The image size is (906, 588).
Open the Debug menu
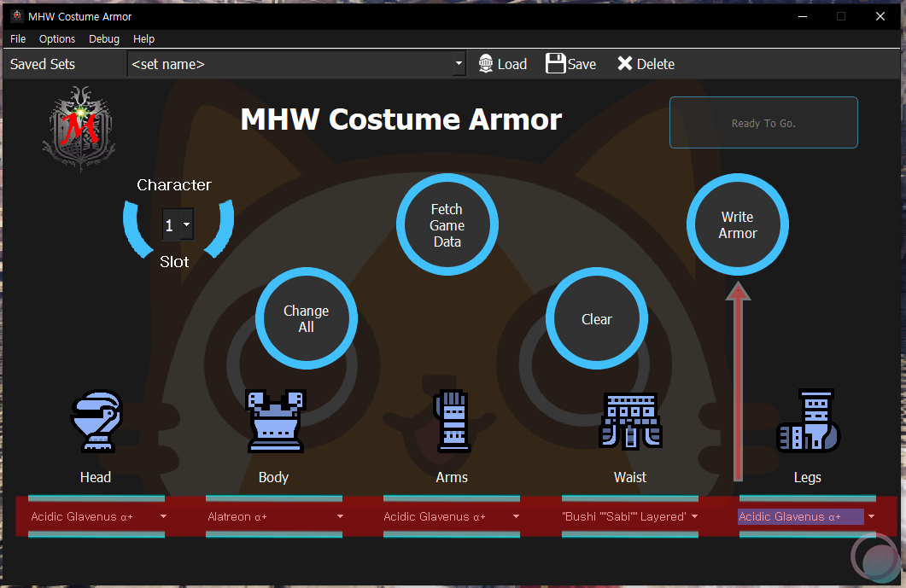click(104, 38)
